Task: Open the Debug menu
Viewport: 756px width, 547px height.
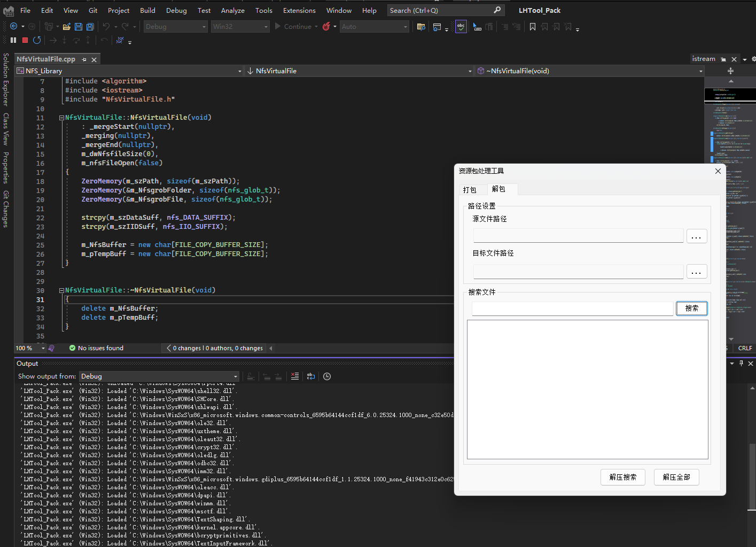Action: click(x=176, y=10)
